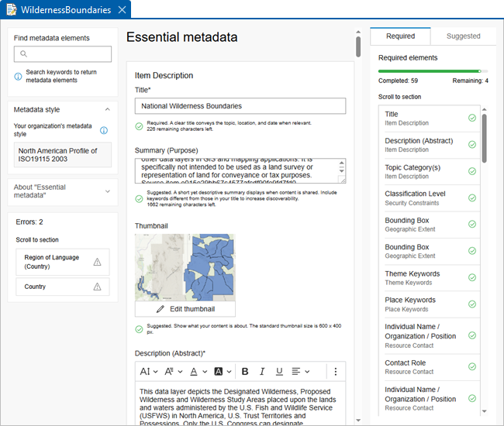
Task: Click the Summary field down stepper arrow
Action: [342, 170]
